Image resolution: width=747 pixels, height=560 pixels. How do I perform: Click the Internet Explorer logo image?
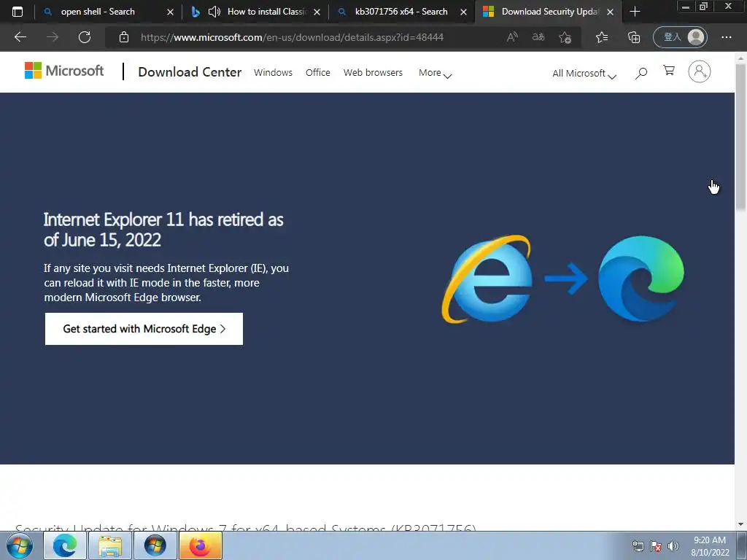coord(487,279)
